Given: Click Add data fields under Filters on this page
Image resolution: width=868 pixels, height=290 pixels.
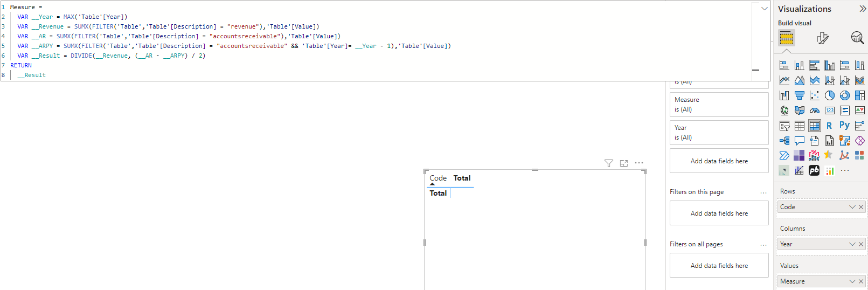Looking at the screenshot, I should [x=719, y=213].
